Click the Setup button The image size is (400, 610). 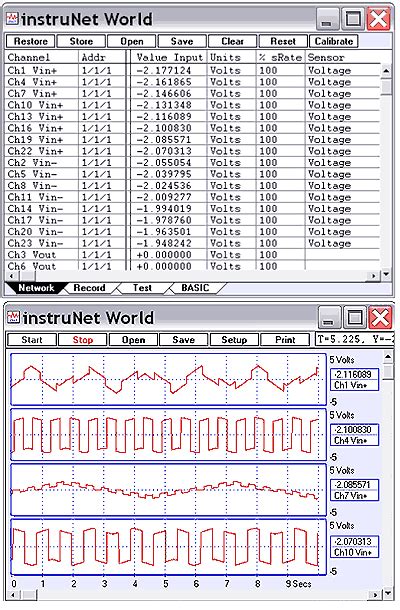234,340
